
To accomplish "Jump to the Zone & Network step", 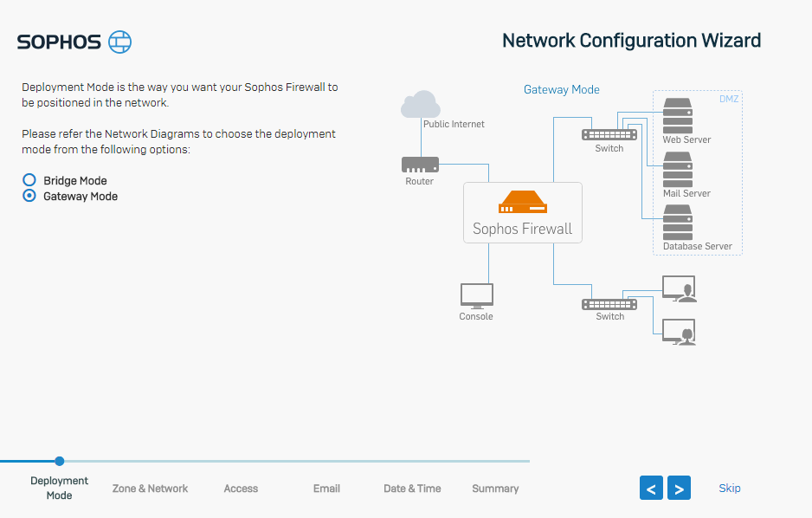I will (150, 489).
